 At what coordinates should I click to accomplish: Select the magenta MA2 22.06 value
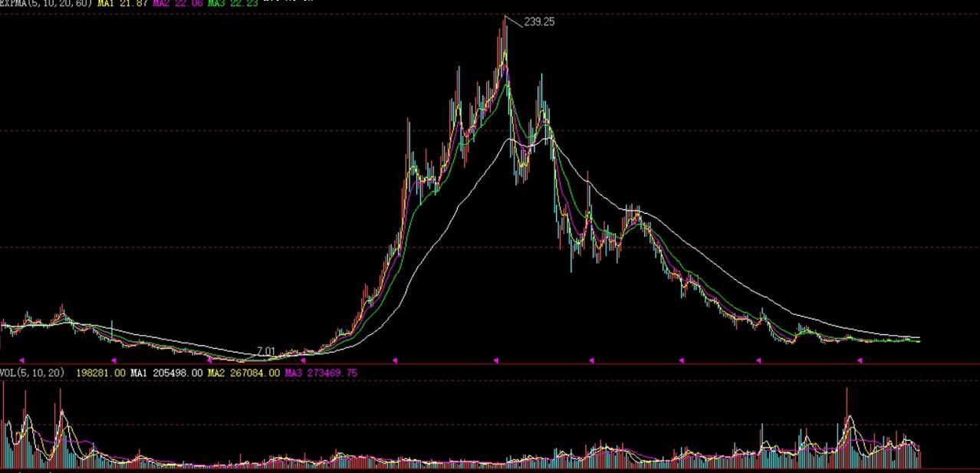[177, 3]
